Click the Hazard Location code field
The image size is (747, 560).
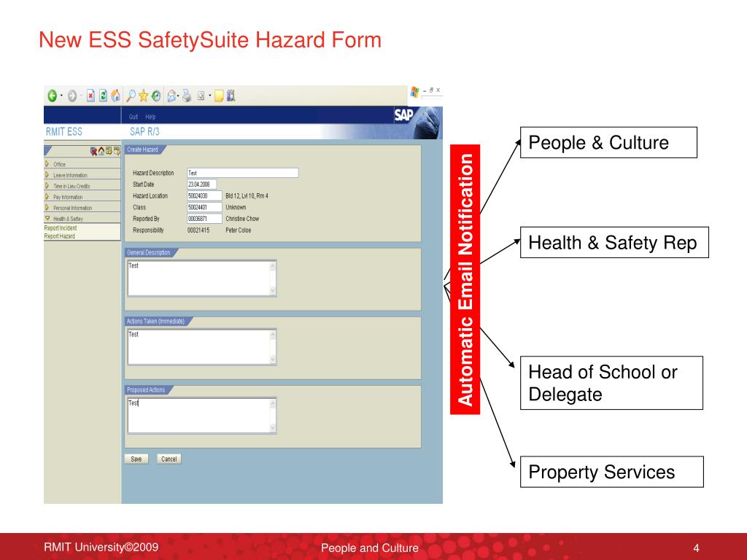point(204,195)
